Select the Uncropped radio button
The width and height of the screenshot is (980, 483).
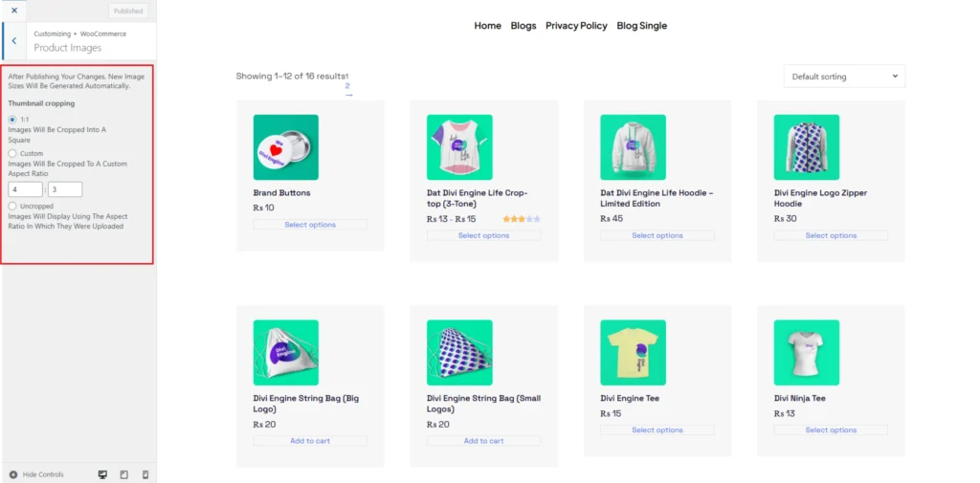(12, 206)
